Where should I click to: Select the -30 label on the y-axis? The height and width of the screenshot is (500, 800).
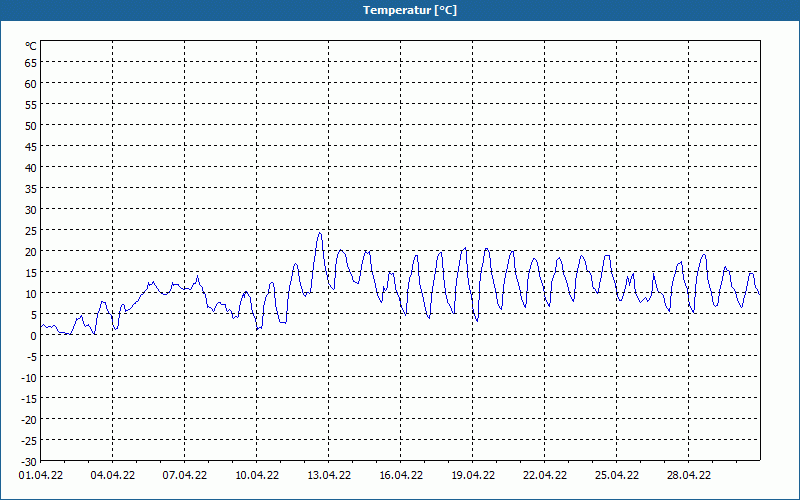tap(28, 461)
